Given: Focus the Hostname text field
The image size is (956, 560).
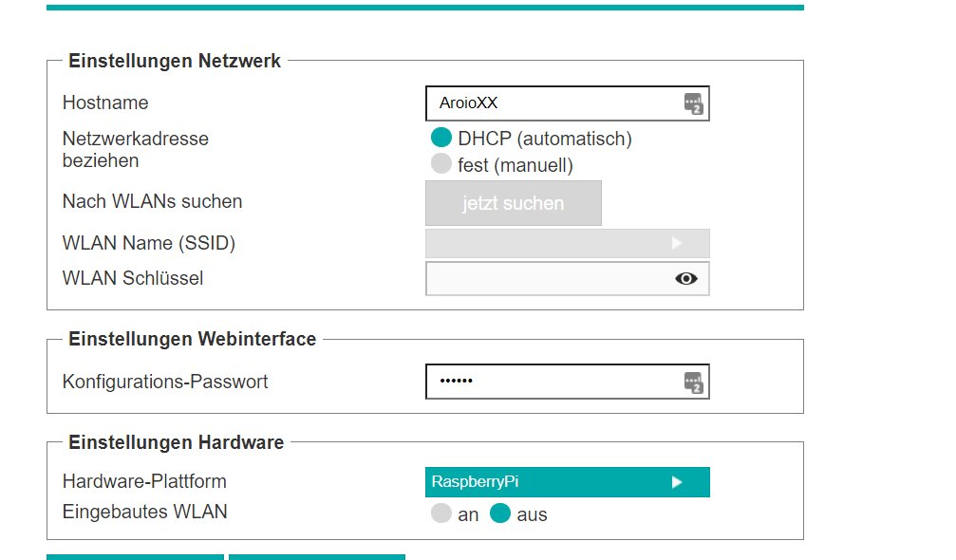Looking at the screenshot, I should (x=555, y=103).
